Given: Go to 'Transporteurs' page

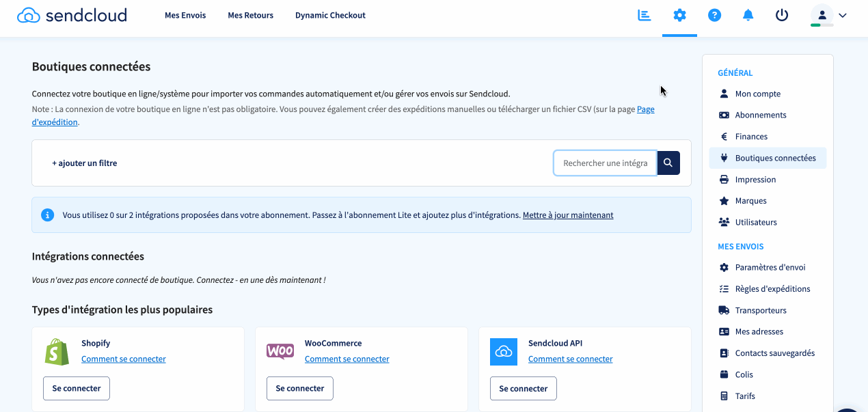Looking at the screenshot, I should click(761, 310).
